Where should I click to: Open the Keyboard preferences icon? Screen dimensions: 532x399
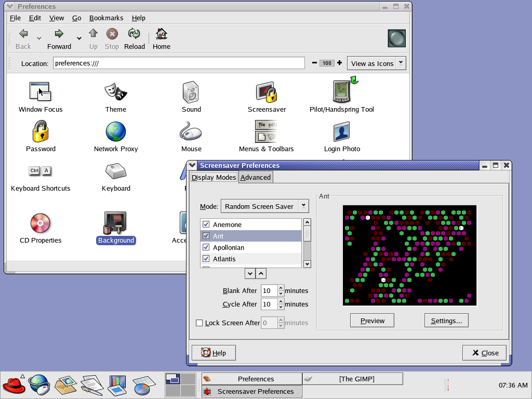(116, 170)
